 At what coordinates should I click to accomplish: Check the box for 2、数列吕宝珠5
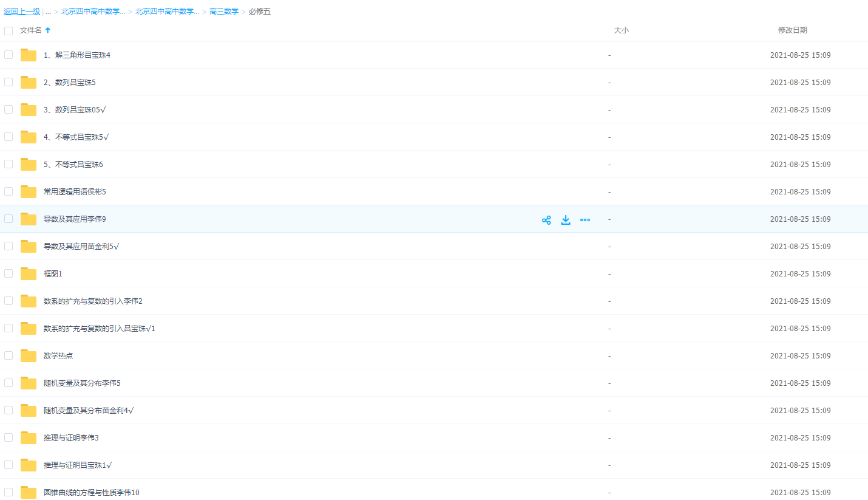(x=8, y=82)
